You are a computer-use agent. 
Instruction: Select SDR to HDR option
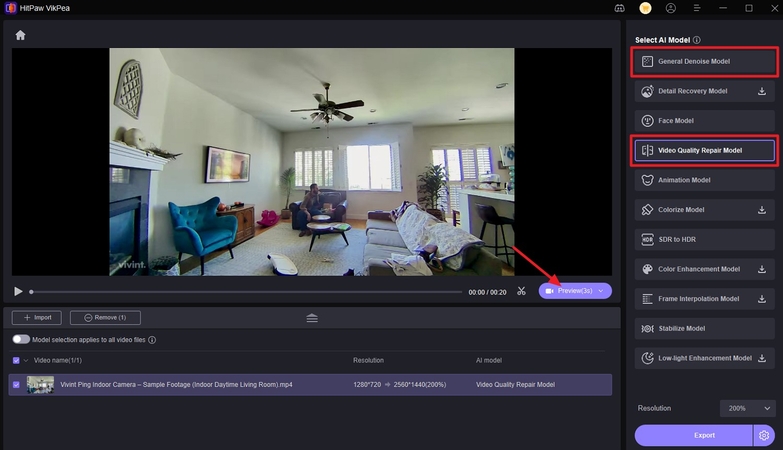tap(704, 239)
